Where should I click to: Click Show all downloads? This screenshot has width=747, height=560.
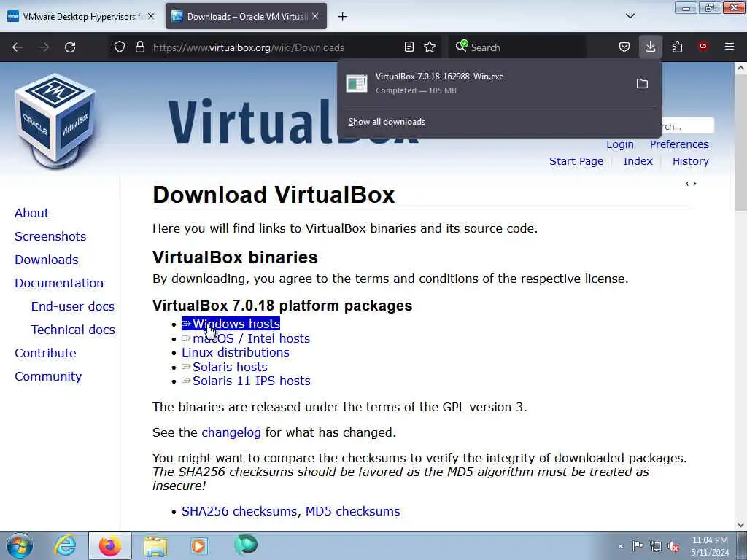click(x=387, y=122)
